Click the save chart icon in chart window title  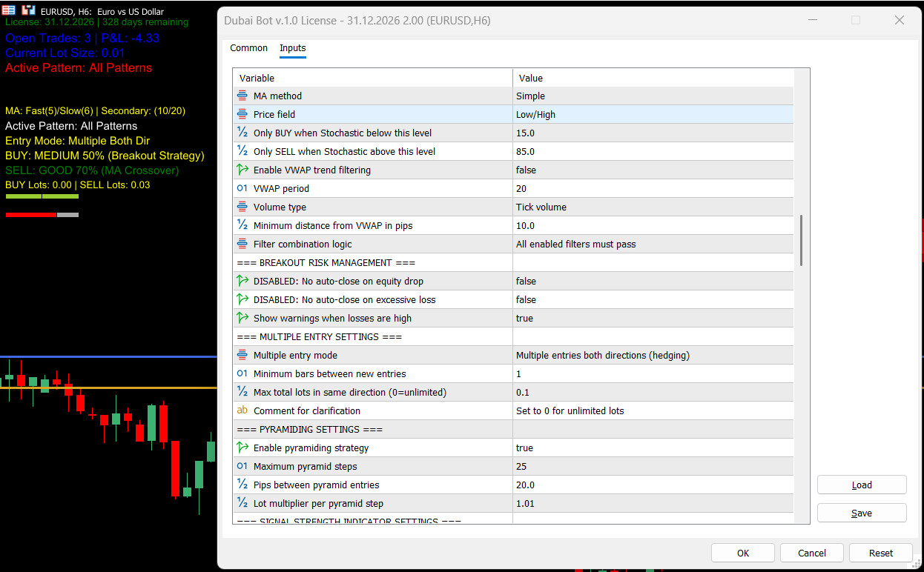[28, 10]
